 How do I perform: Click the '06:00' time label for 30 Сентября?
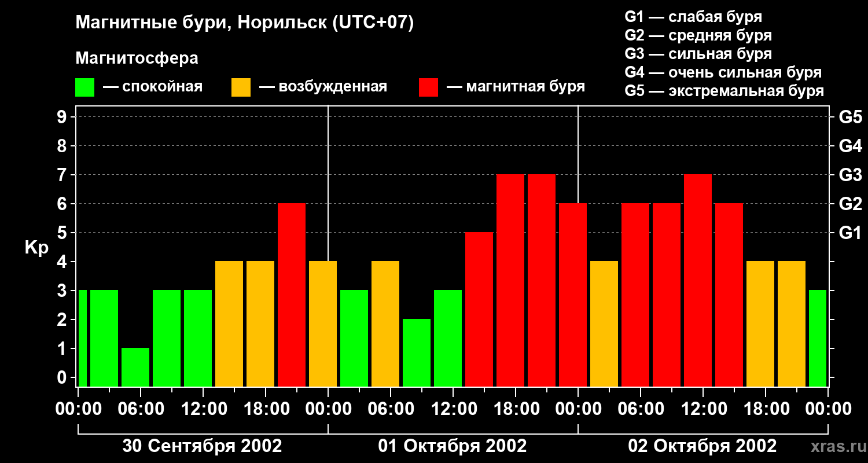[141, 409]
